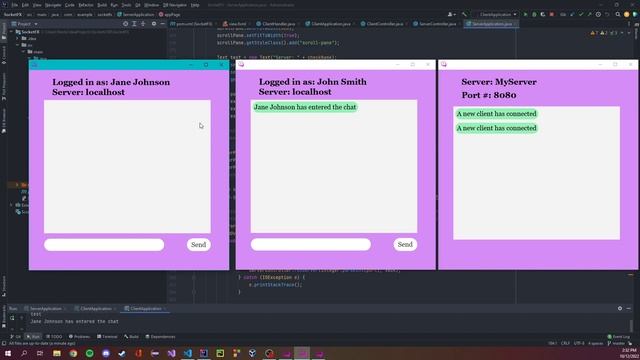
Task: Click the Search Everywhere magnifier icon
Action: pyautogui.click(x=618, y=14)
